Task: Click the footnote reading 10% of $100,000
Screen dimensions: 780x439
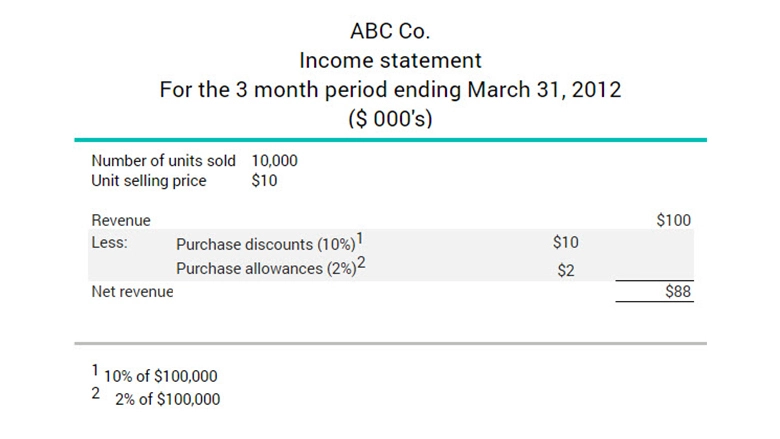Action: click(x=161, y=377)
